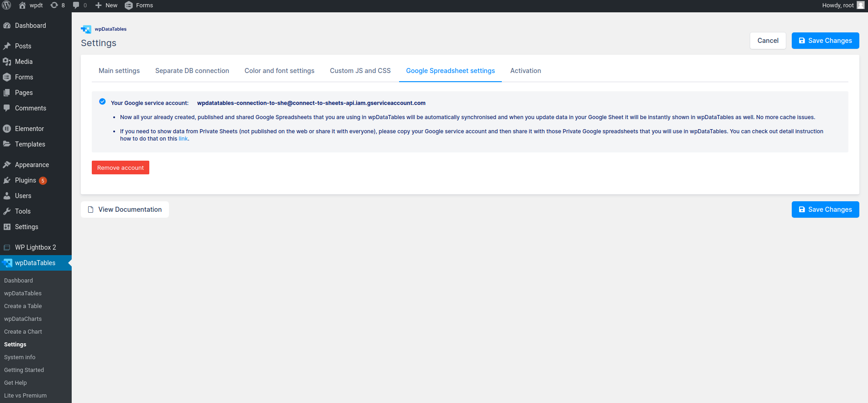Open Get Help submenu item
Image resolution: width=868 pixels, height=403 pixels.
click(16, 383)
